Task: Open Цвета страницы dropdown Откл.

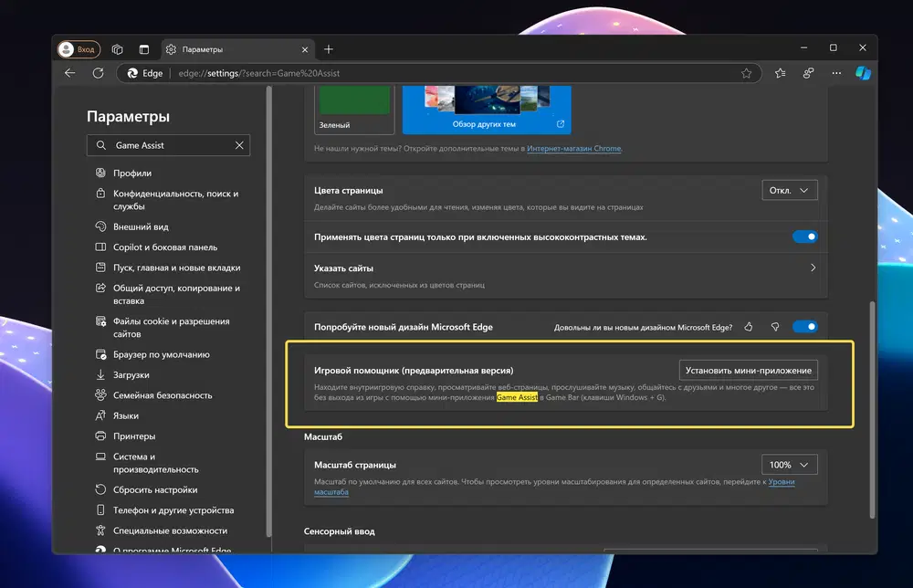Action: 790,191
